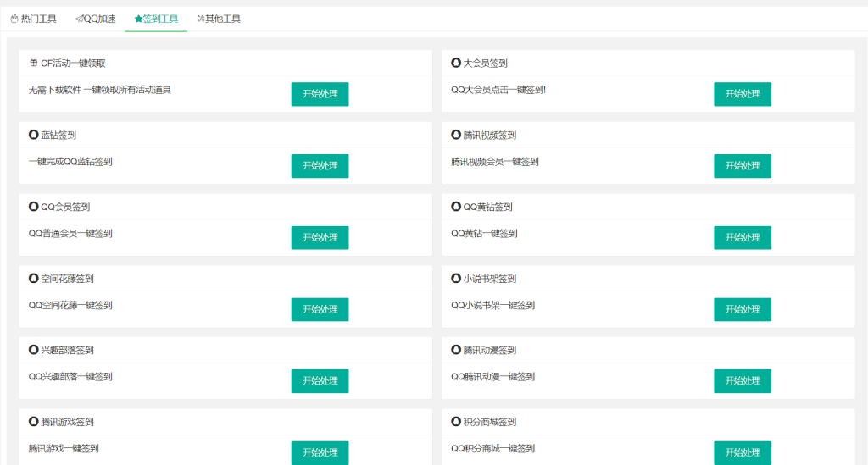Screen dimensions: 868x465
Task: Click description QQ积分商城一键签到
Action: point(492,448)
